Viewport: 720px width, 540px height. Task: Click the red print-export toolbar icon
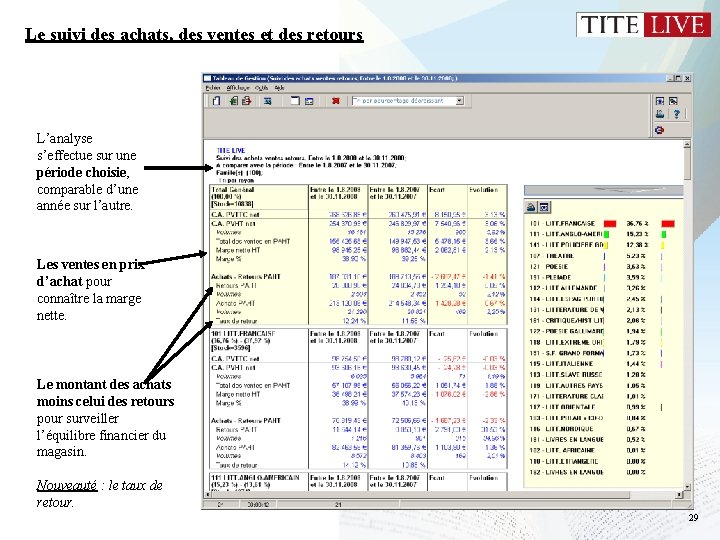246,101
